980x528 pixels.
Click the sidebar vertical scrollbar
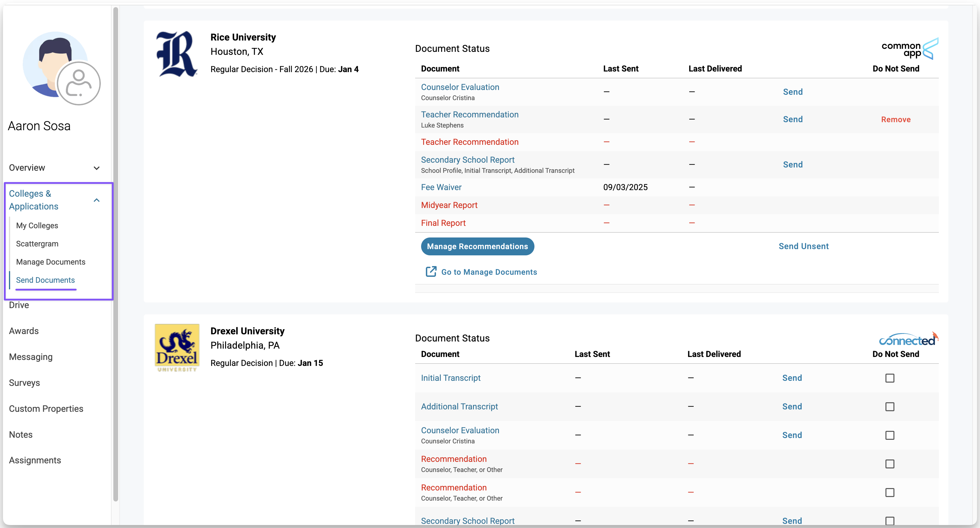116,254
